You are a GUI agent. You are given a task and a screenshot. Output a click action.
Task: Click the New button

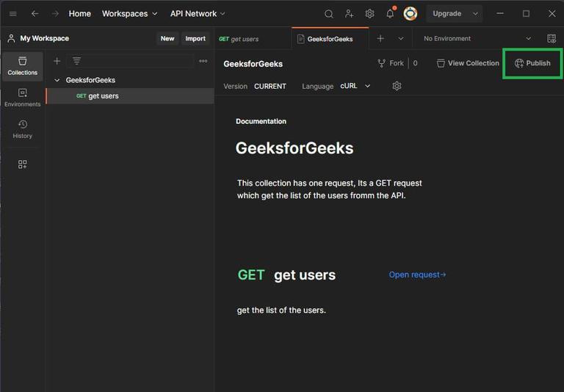coord(167,38)
